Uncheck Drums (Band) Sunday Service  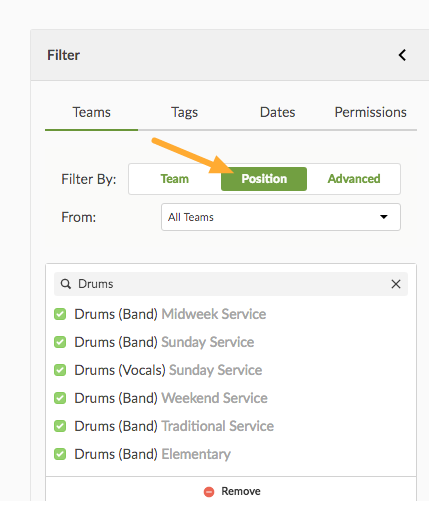click(60, 342)
